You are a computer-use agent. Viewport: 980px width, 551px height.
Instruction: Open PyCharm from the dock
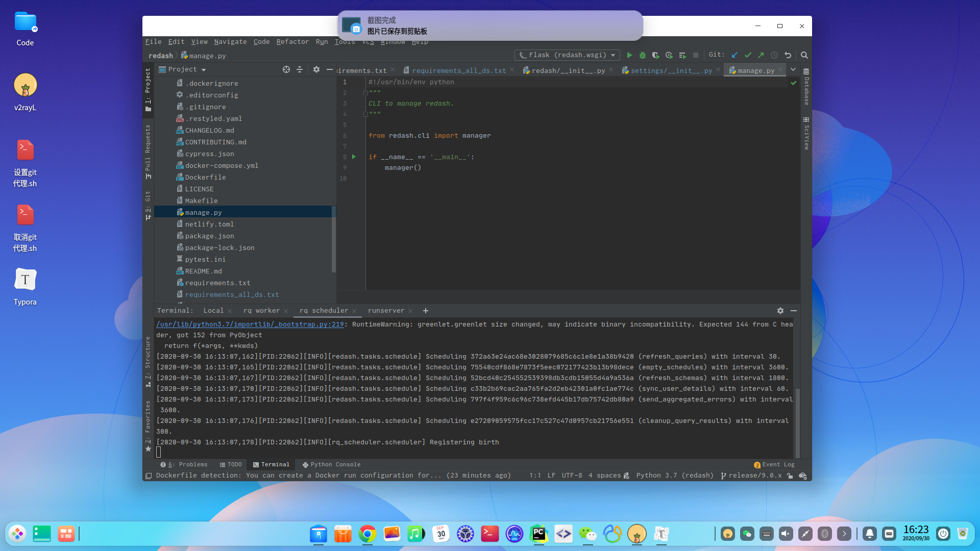(538, 534)
